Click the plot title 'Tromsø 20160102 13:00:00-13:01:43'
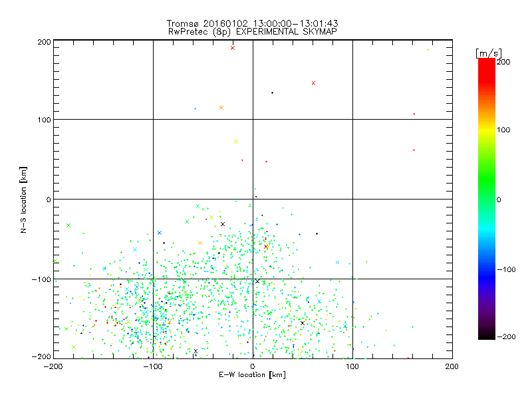Image resolution: width=532 pixels, height=399 pixels. (x=252, y=23)
